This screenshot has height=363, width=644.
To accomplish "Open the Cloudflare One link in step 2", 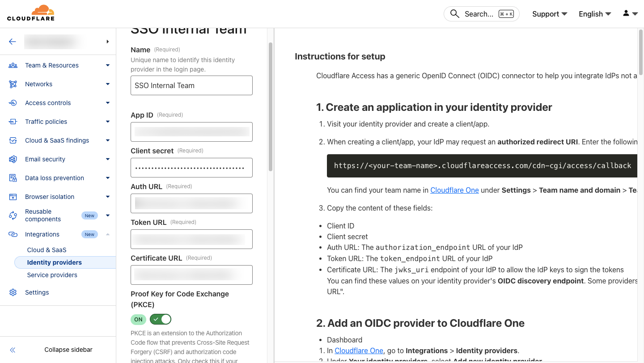I will click(x=359, y=350).
